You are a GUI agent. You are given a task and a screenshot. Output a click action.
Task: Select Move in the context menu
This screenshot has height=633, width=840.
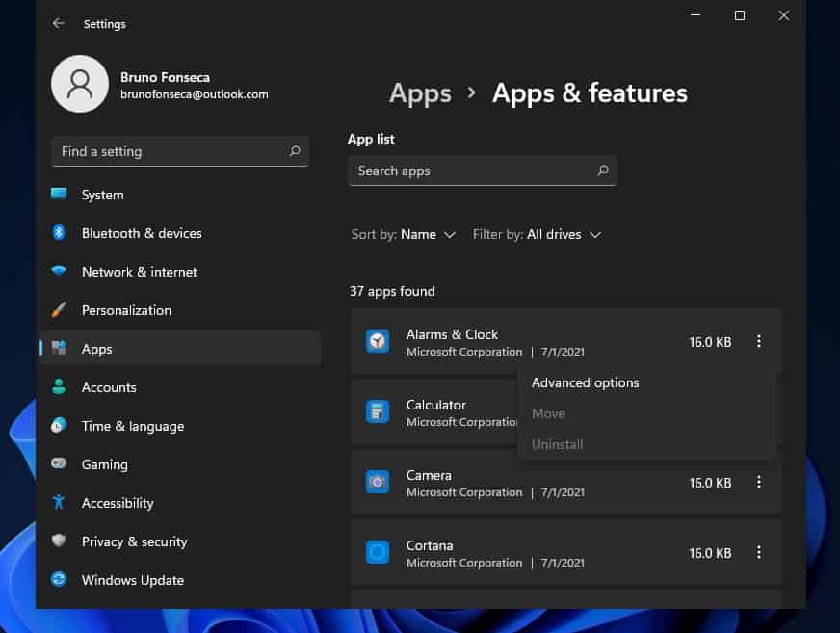click(548, 413)
